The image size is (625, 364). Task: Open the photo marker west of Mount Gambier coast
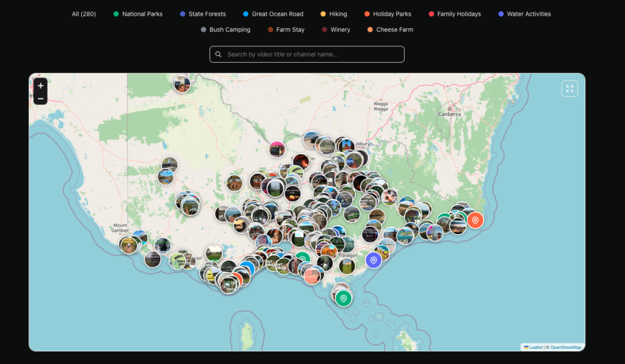point(129,245)
